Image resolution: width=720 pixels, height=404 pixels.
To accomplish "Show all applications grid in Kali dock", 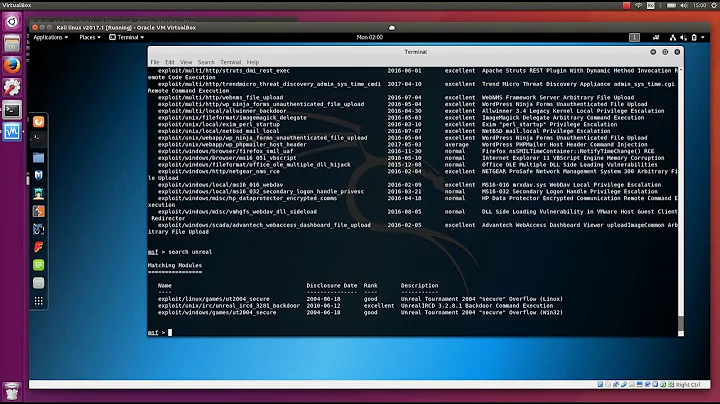I will pos(39,301).
